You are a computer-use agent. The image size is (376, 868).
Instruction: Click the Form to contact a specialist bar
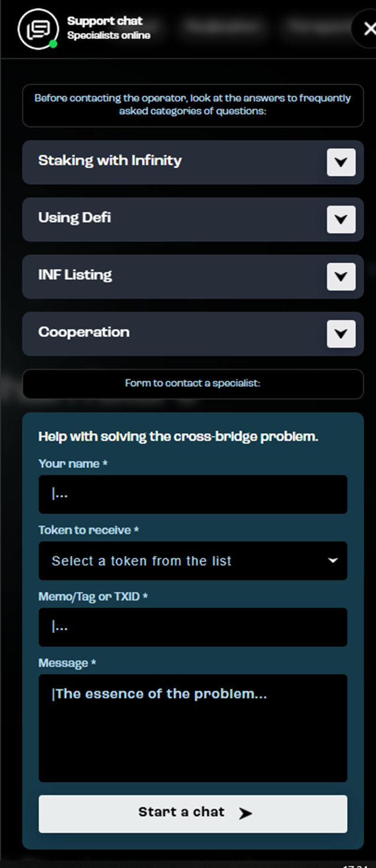pyautogui.click(x=193, y=384)
